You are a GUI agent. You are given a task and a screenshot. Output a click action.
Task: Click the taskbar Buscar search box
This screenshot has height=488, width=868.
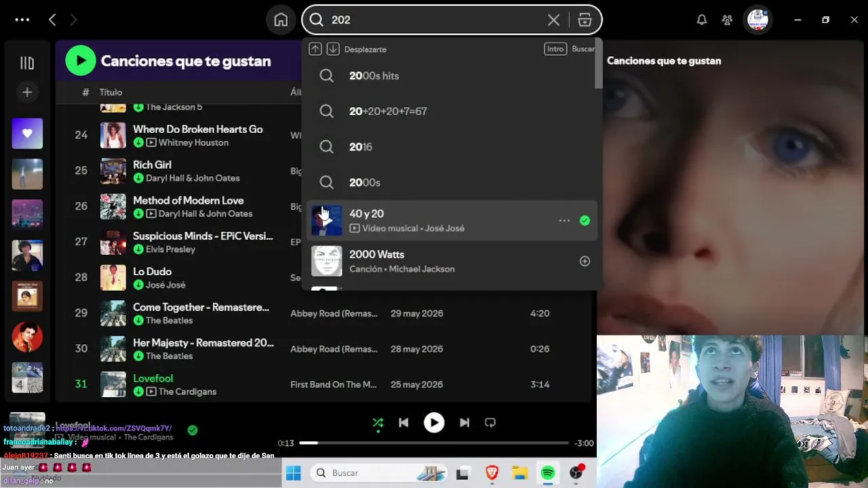(x=379, y=473)
